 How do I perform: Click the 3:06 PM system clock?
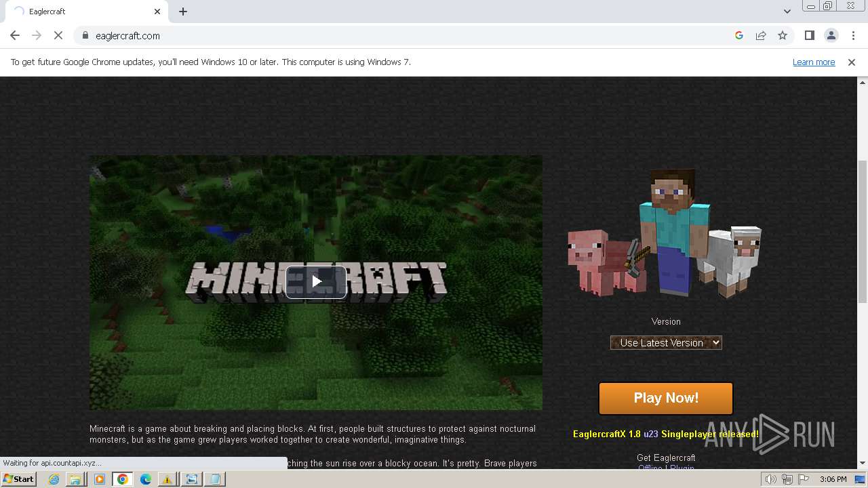tap(833, 479)
